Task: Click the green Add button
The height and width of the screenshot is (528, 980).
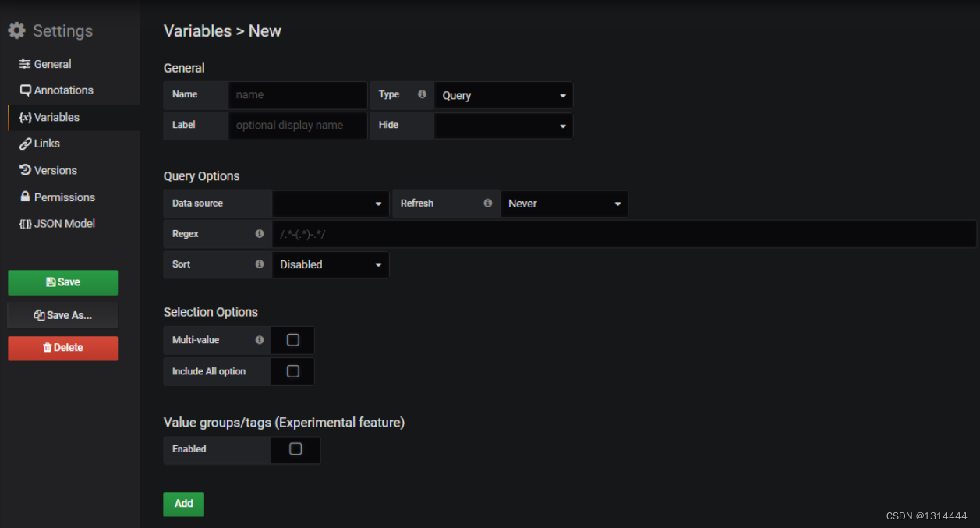Action: click(184, 504)
